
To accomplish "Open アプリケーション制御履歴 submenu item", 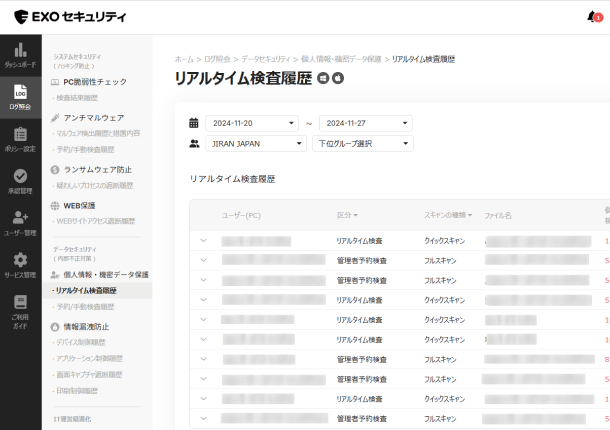I will coord(89,358).
